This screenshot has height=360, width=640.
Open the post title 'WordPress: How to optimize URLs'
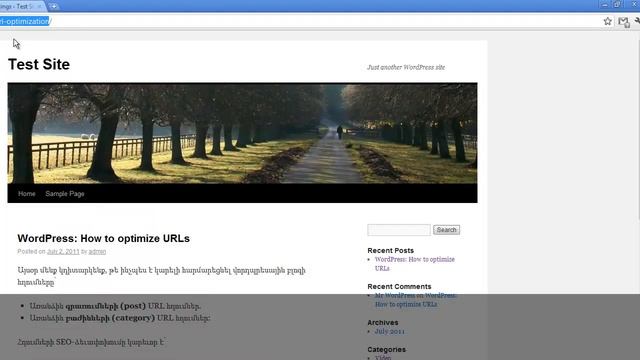[x=103, y=238]
